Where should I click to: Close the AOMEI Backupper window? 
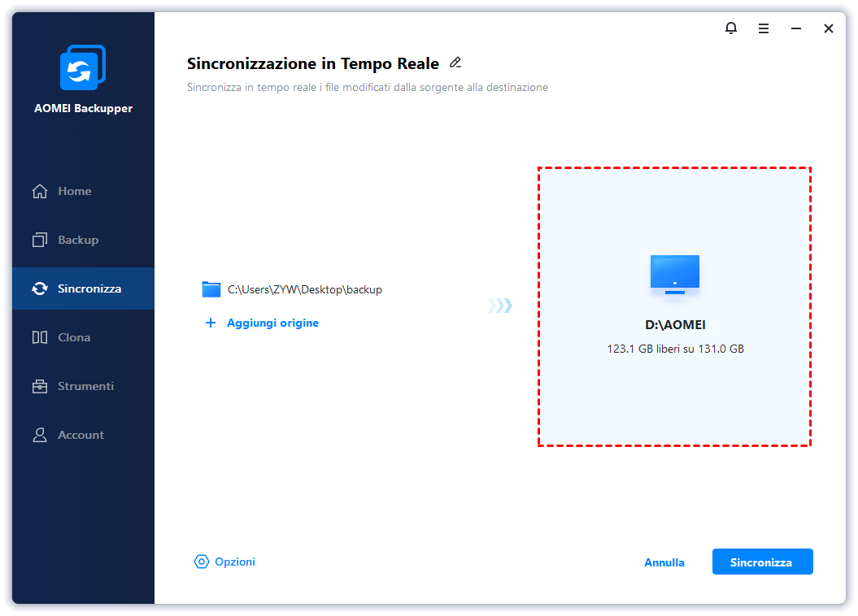pyautogui.click(x=829, y=28)
